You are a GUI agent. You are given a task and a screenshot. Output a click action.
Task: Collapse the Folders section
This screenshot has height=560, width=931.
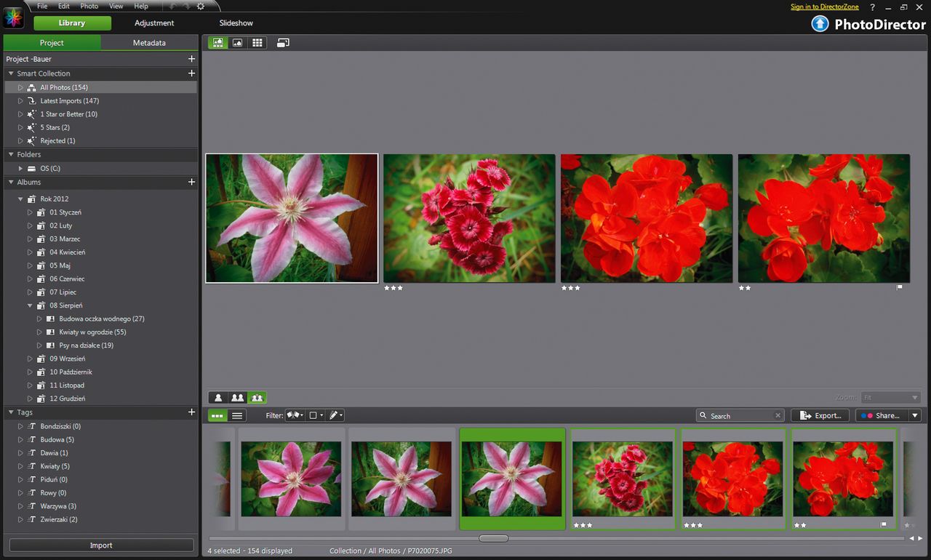pyautogui.click(x=11, y=154)
